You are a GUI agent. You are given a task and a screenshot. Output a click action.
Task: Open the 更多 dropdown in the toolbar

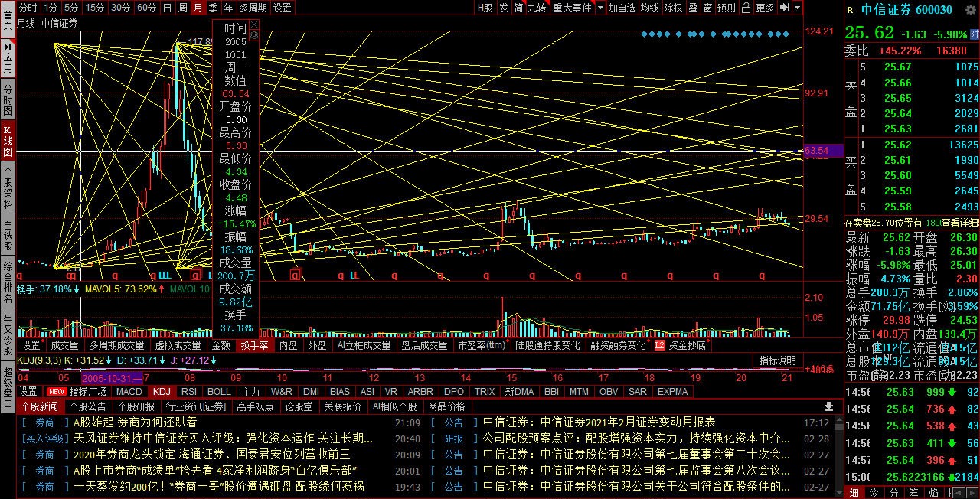coord(765,8)
